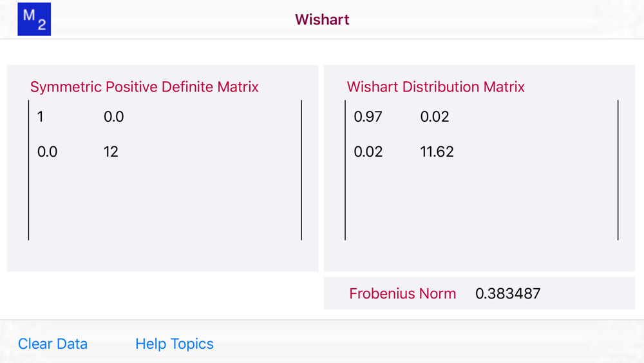
Task: Click the Wishart title in header
Action: coord(322,19)
